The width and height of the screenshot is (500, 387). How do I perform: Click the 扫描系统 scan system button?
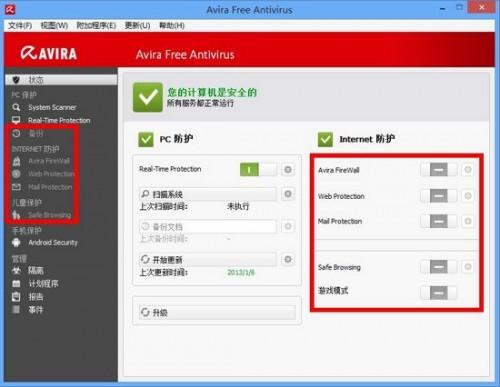208,194
